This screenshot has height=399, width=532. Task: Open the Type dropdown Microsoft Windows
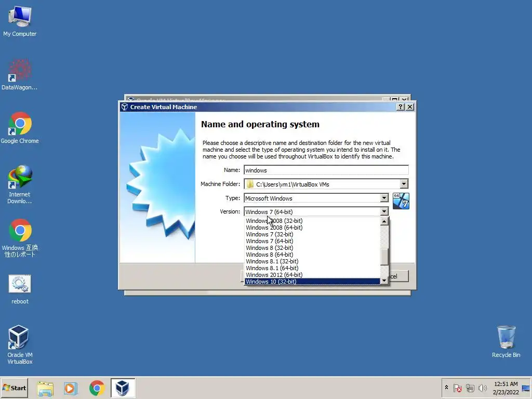[316, 198]
